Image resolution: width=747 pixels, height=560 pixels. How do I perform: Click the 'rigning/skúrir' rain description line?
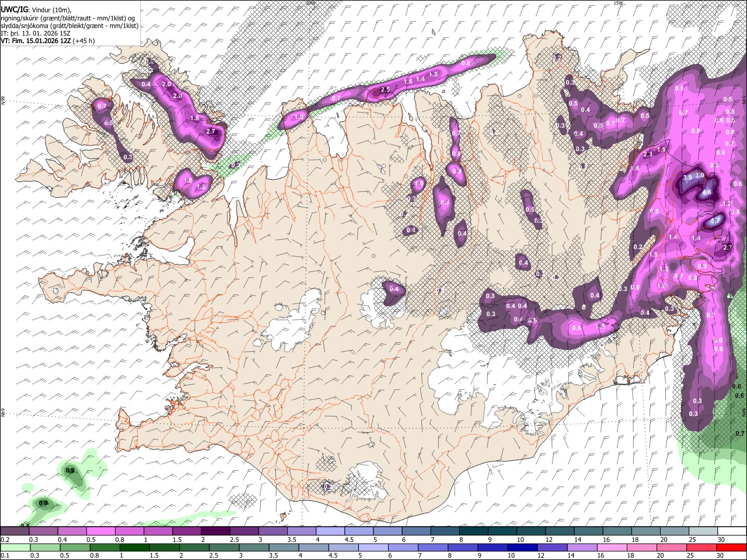point(69,18)
